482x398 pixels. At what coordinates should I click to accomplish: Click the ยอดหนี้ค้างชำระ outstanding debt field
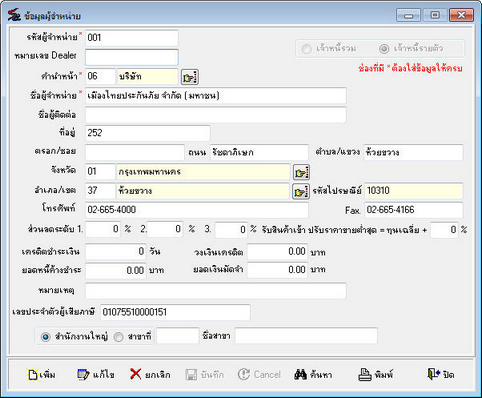pyautogui.click(x=115, y=270)
